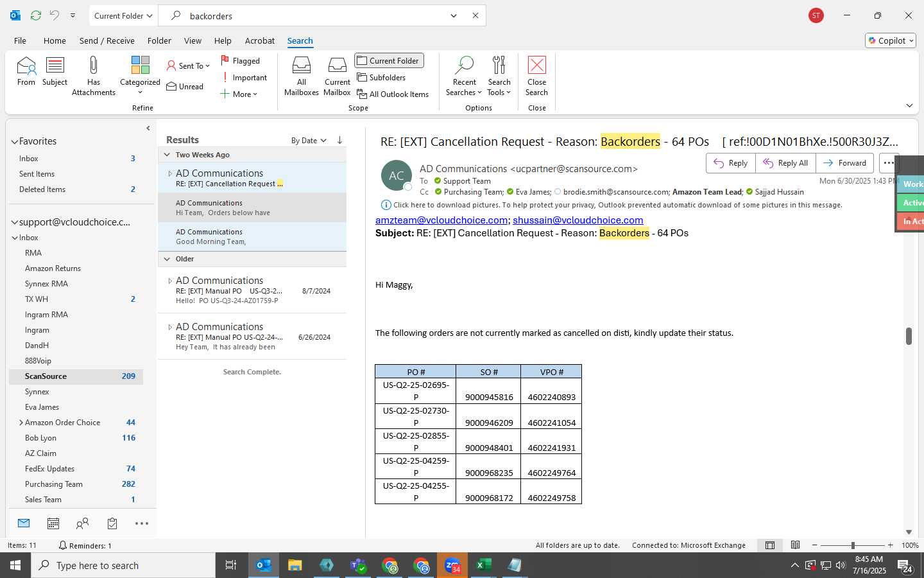Image resolution: width=924 pixels, height=578 pixels.
Task: Open the Mail view icon
Action: (24, 523)
